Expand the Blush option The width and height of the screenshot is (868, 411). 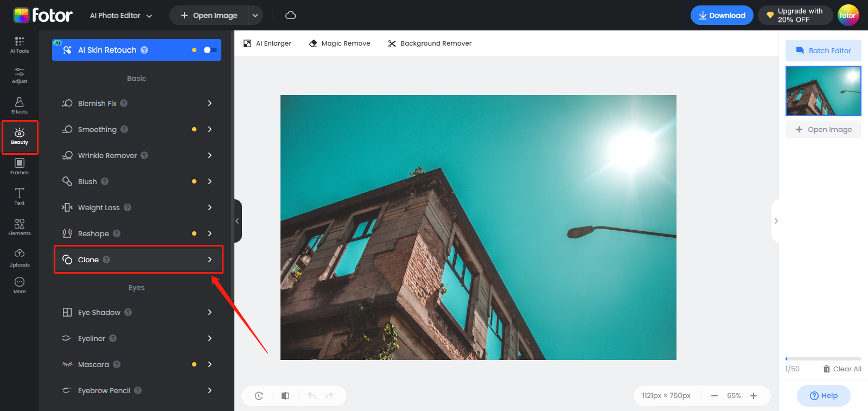click(210, 181)
